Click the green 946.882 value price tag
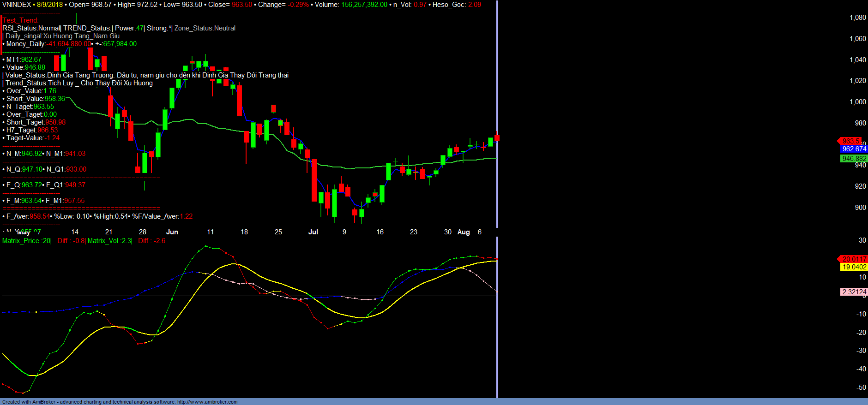The width and height of the screenshot is (868, 405). [x=854, y=159]
